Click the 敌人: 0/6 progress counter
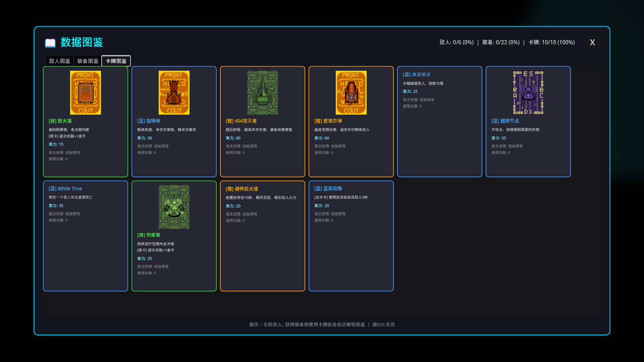The width and height of the screenshot is (644, 362). [457, 42]
